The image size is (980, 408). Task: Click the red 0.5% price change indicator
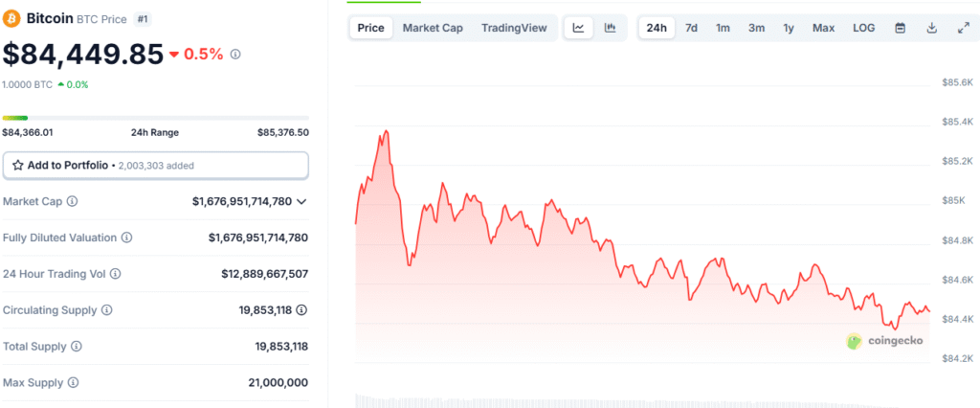click(x=196, y=55)
